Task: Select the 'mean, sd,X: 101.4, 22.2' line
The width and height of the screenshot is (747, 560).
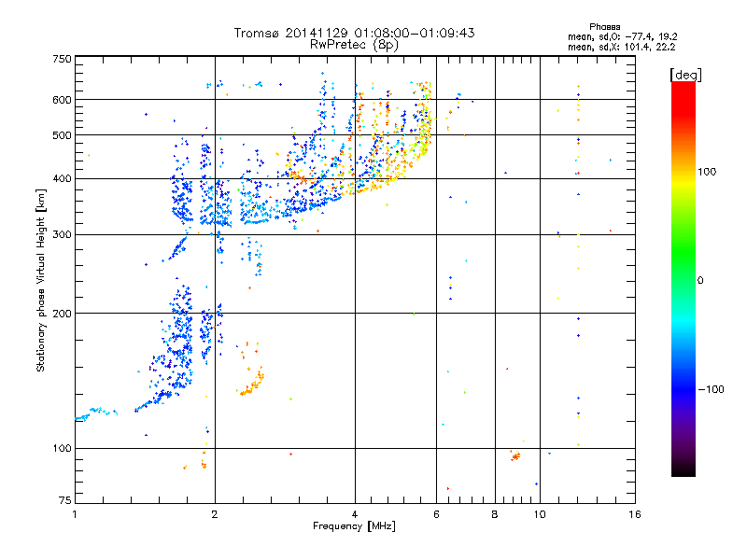Action: (x=621, y=47)
